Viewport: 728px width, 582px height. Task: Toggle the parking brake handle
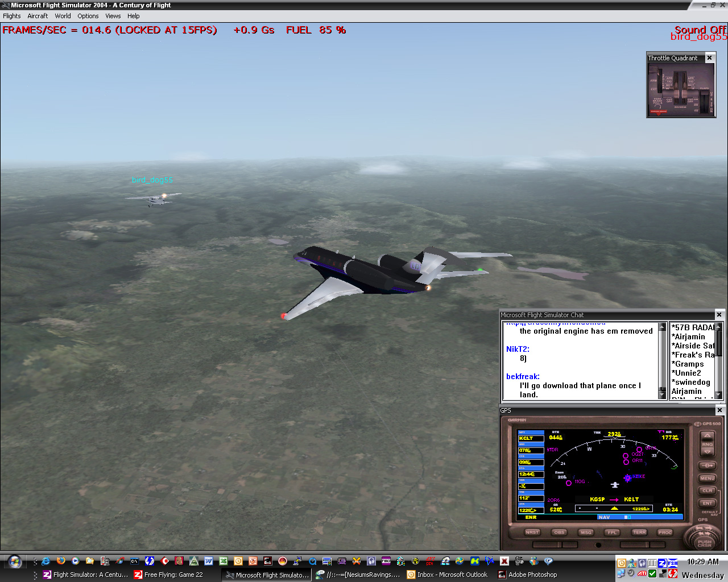tap(657, 111)
